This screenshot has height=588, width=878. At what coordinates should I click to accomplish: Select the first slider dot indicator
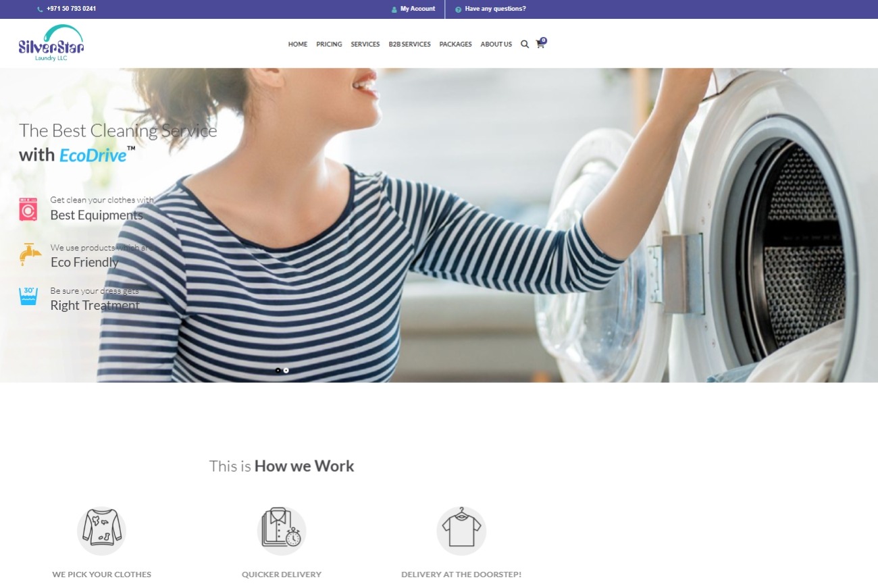[x=278, y=371]
